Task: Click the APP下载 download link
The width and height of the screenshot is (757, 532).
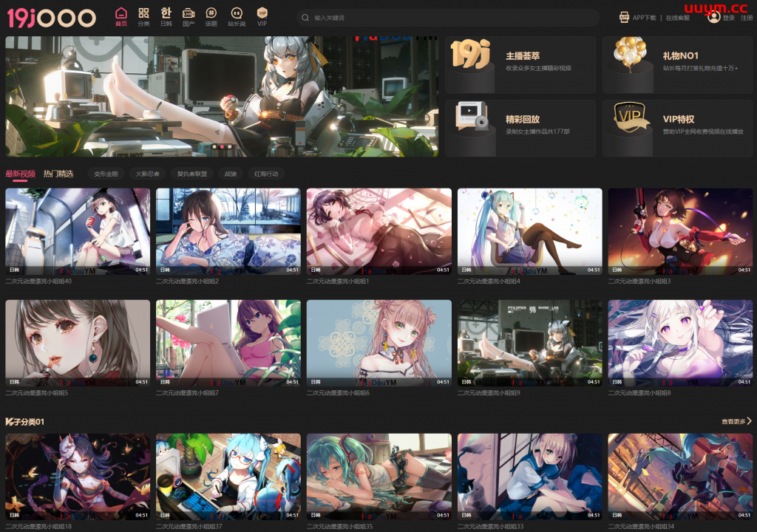Action: pos(638,17)
